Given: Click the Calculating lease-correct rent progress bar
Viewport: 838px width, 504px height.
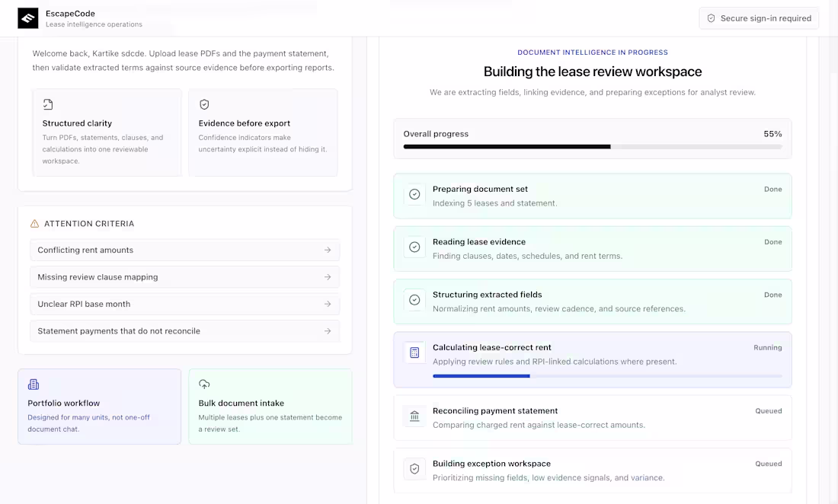Looking at the screenshot, I should 607,376.
